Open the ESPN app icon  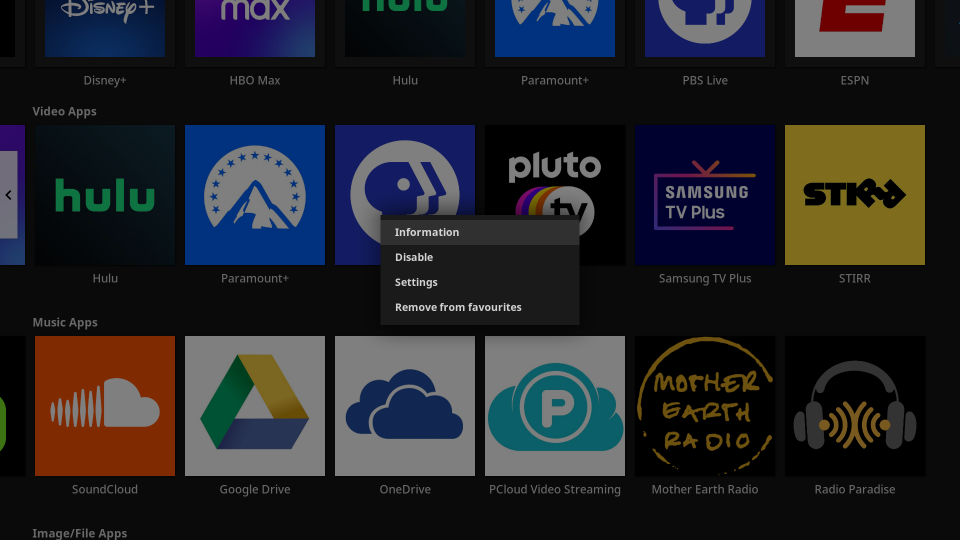pos(855,28)
